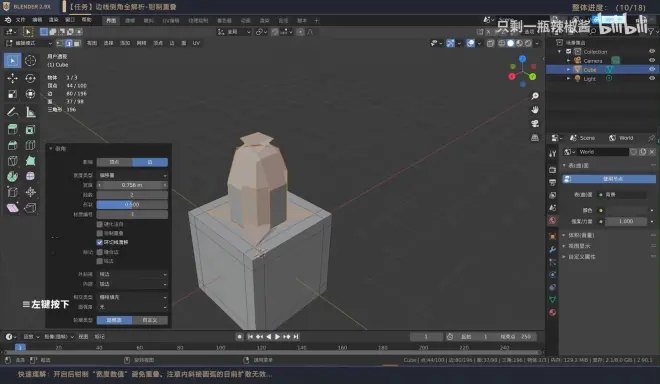Click the Use Nodes button

tap(609, 179)
